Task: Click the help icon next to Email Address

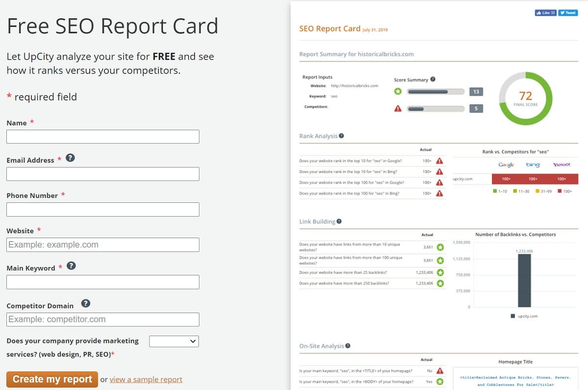Action: click(x=70, y=158)
